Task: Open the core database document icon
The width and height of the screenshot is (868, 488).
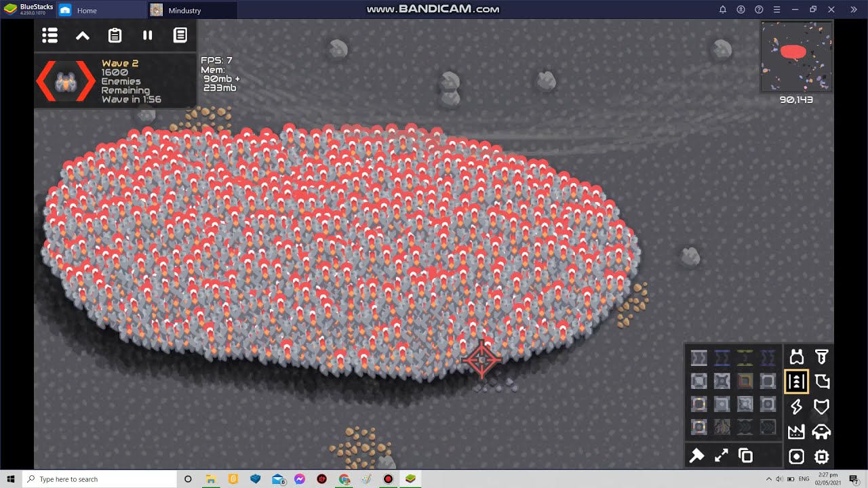Action: pos(180,35)
